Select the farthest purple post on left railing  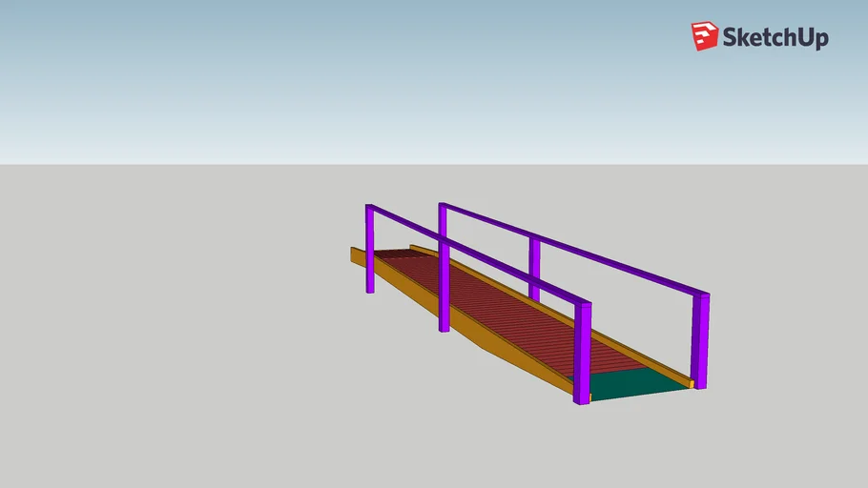coord(370,249)
